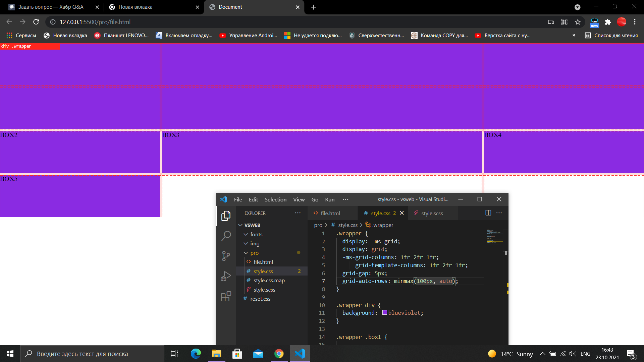Open Windows Start menu
The width and height of the screenshot is (644, 362).
pyautogui.click(x=10, y=354)
